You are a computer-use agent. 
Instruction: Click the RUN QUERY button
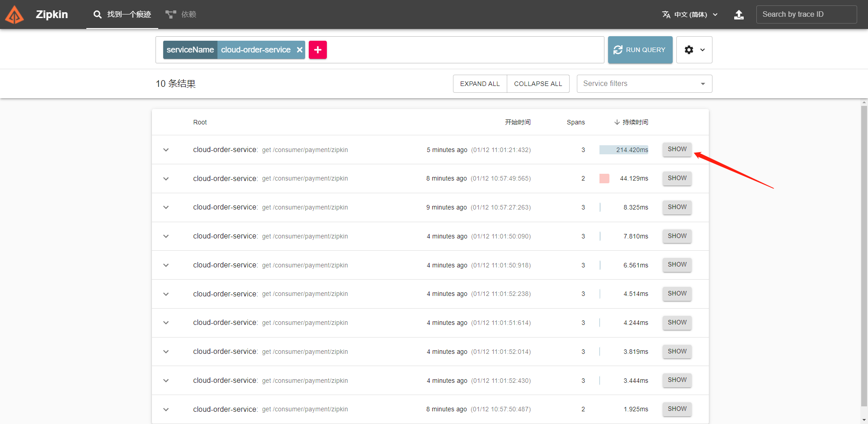(x=640, y=50)
